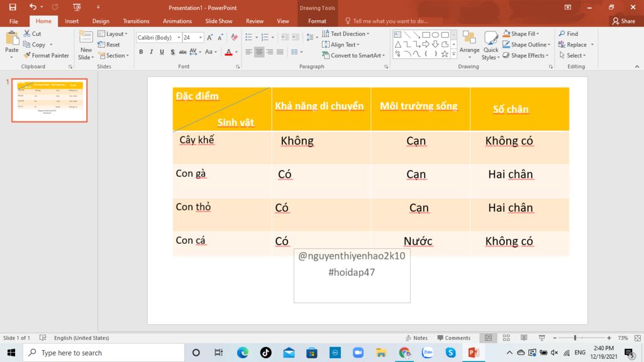Screen dimensions: 644x362
Task: Select rectangle shape in shapes gallery
Action: pyautogui.click(x=426, y=35)
